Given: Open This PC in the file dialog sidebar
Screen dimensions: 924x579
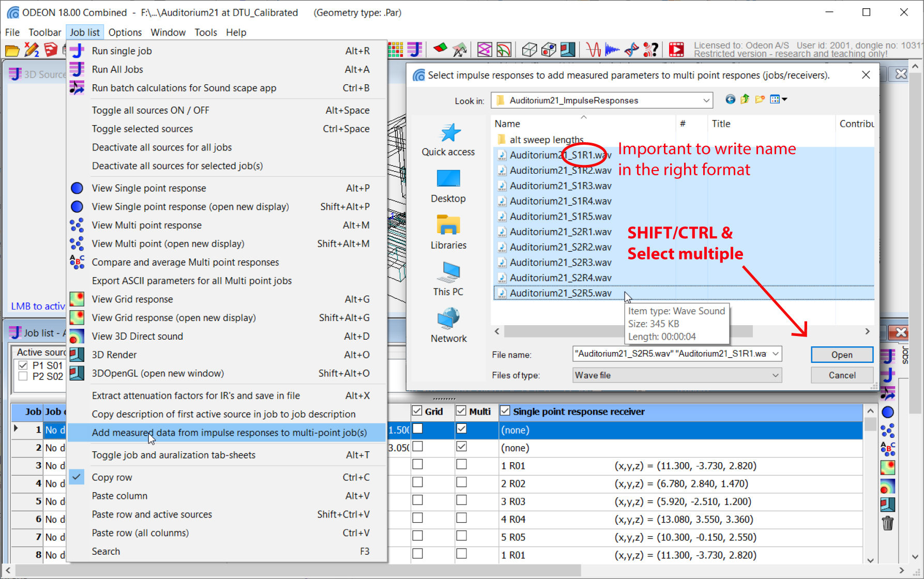Looking at the screenshot, I should coord(448,279).
